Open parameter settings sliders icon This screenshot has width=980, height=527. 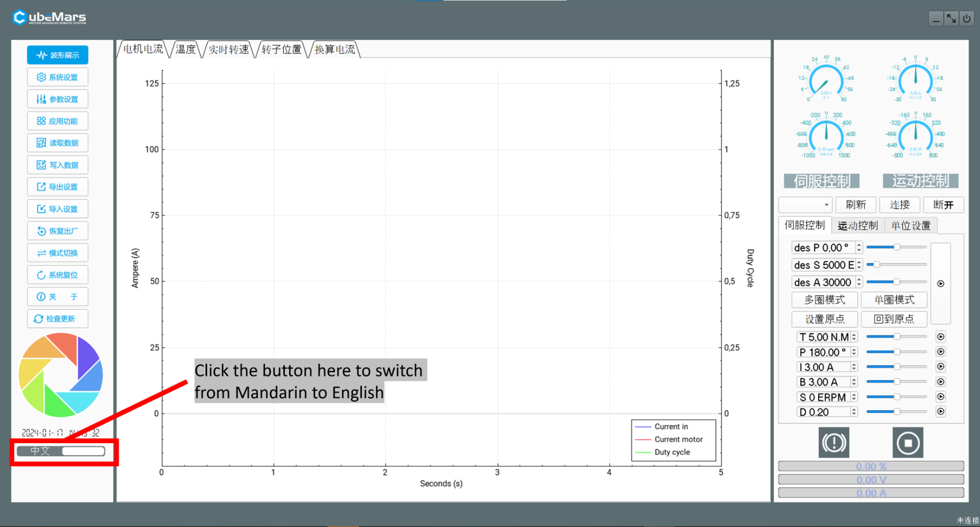[x=41, y=99]
